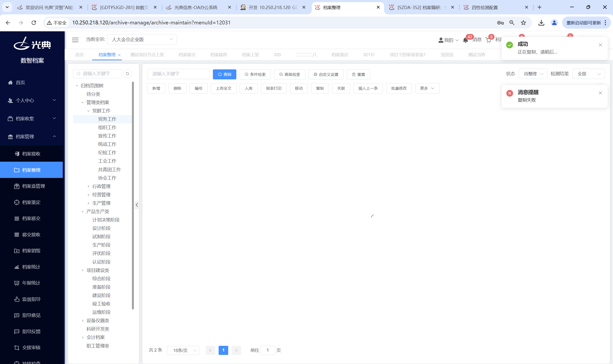Viewport: 613px width, 364px height.
Task: Open the shopping cart icon
Action: 488,40
